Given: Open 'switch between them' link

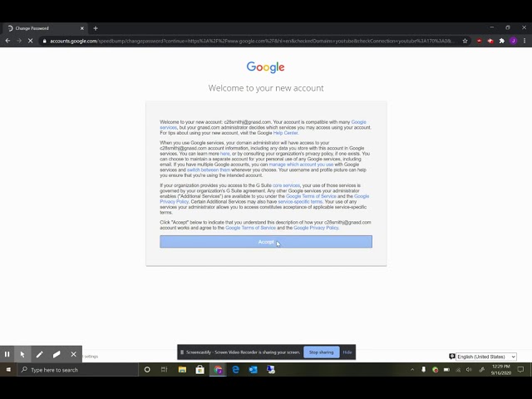Looking at the screenshot, I should coord(209,170).
